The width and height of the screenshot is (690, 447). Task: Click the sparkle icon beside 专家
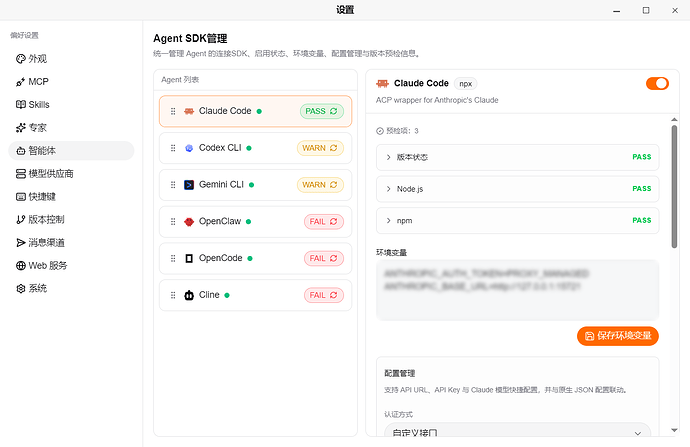[21, 128]
